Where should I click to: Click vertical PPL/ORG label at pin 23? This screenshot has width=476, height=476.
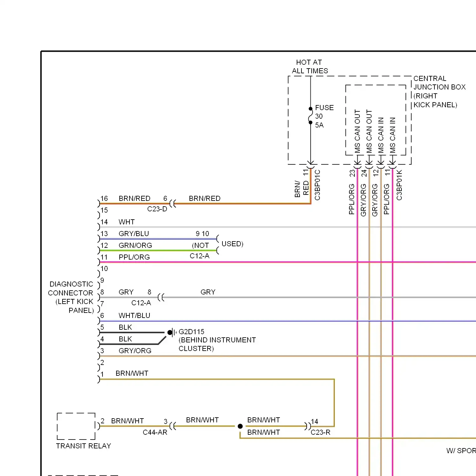352,199
